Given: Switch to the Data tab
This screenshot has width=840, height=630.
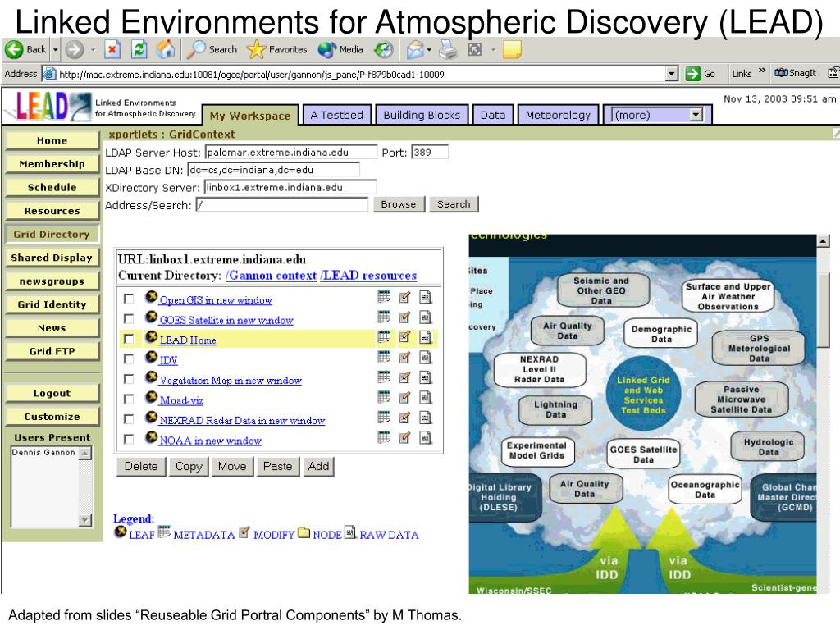Looking at the screenshot, I should (x=493, y=115).
